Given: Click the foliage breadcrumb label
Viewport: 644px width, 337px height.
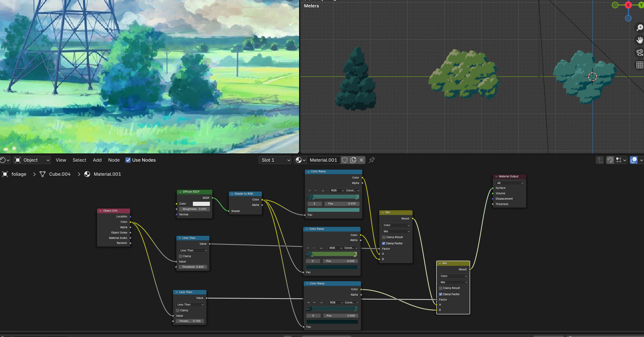Looking at the screenshot, I should click(19, 174).
